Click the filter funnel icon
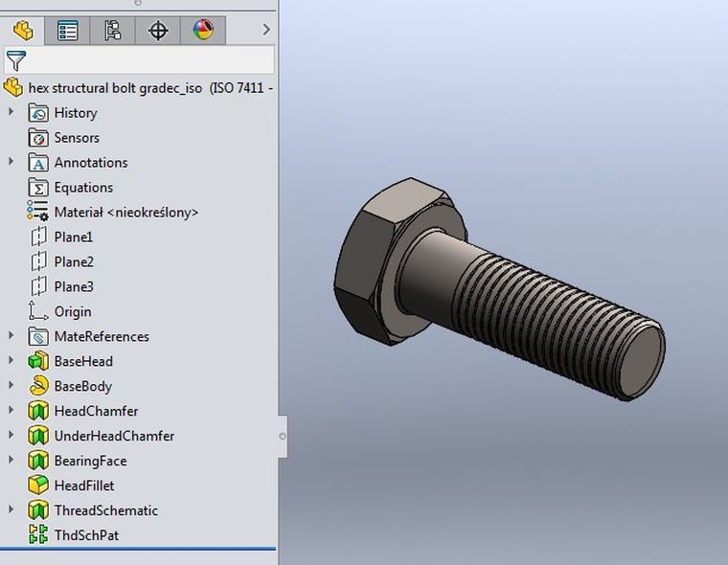 click(x=16, y=61)
